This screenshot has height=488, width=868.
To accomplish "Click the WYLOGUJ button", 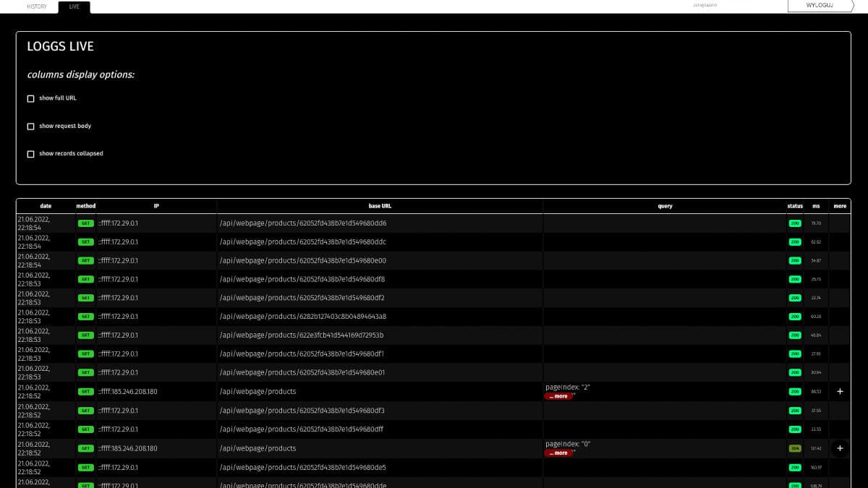I will (x=821, y=5).
